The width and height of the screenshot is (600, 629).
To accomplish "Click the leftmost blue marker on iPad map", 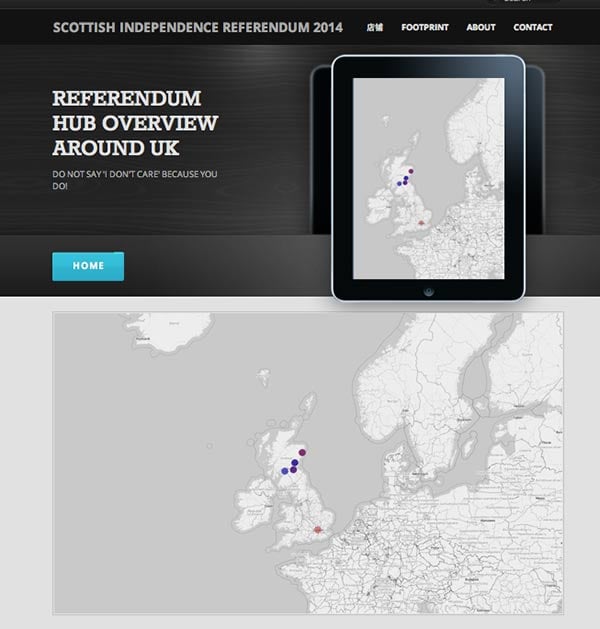I will pyautogui.click(x=399, y=184).
